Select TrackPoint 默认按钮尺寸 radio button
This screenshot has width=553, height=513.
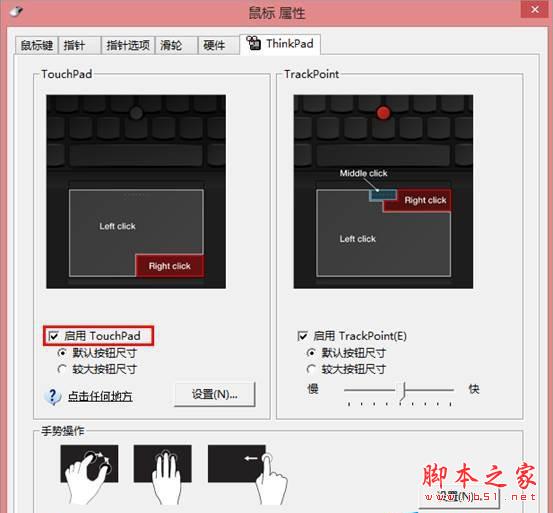(x=311, y=353)
